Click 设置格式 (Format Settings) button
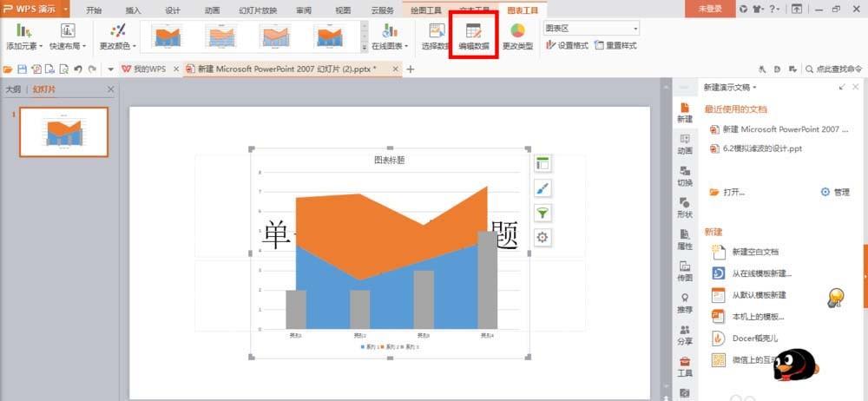 click(x=567, y=45)
